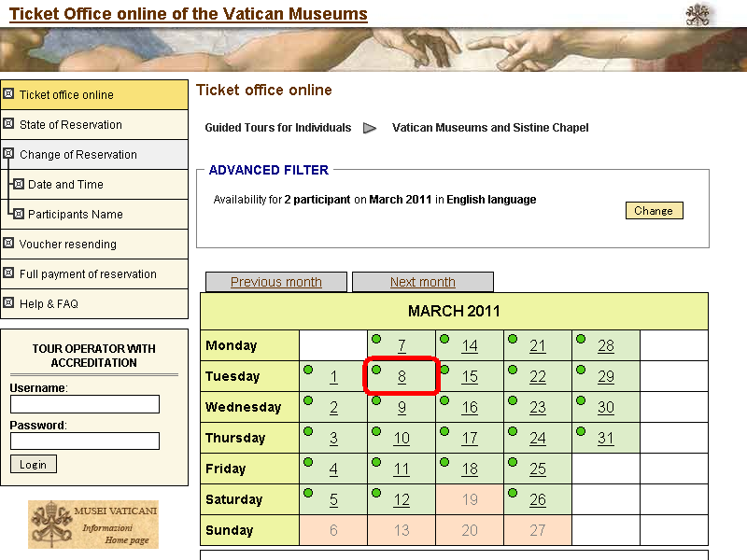Go to Previous month

(x=275, y=282)
